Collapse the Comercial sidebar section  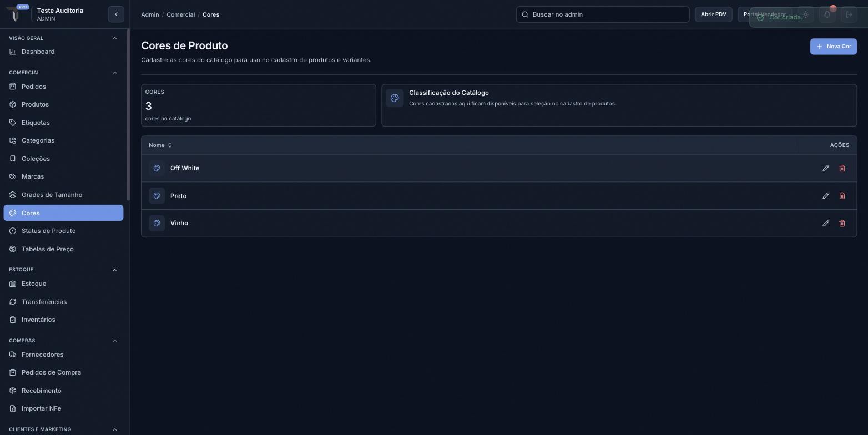(115, 73)
